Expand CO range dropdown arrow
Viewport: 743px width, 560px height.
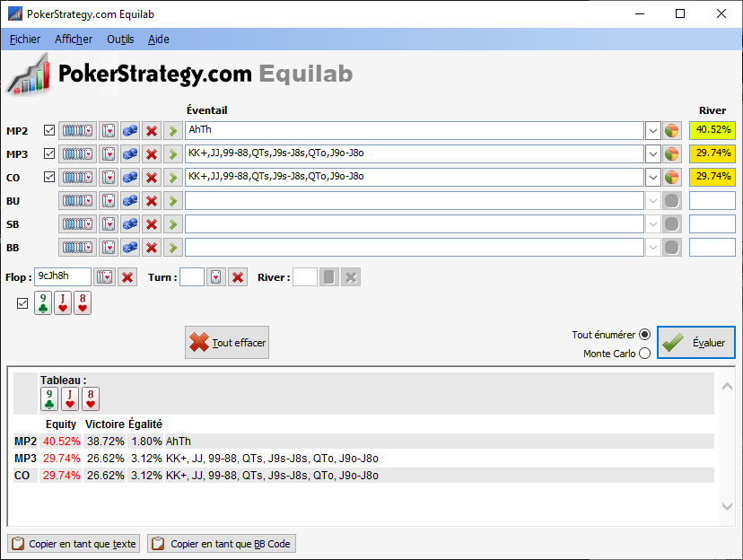pos(653,177)
